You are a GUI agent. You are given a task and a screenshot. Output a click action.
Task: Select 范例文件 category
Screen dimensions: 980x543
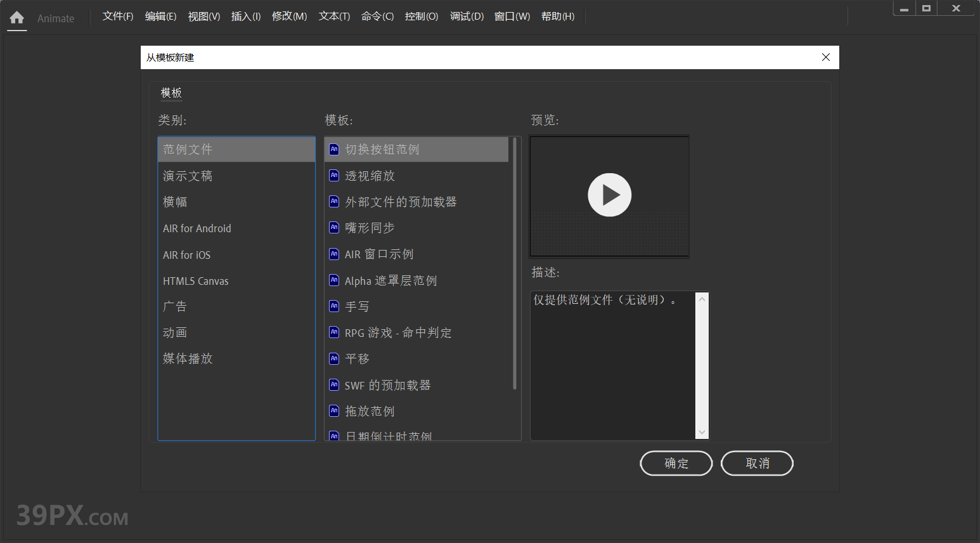[236, 149]
